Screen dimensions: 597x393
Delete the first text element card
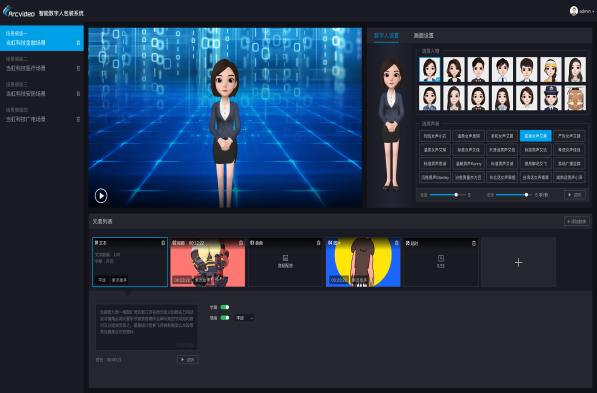pyautogui.click(x=163, y=243)
